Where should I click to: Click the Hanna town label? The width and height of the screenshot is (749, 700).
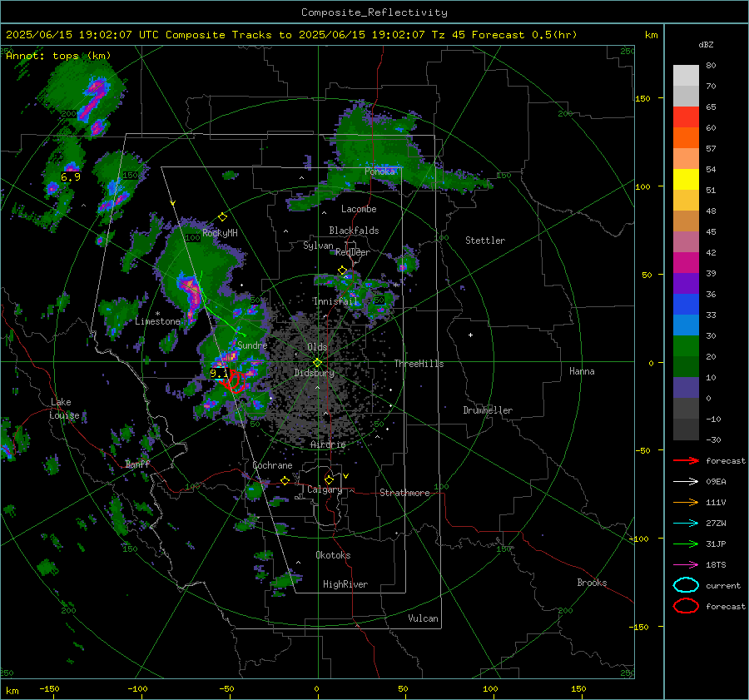point(582,371)
